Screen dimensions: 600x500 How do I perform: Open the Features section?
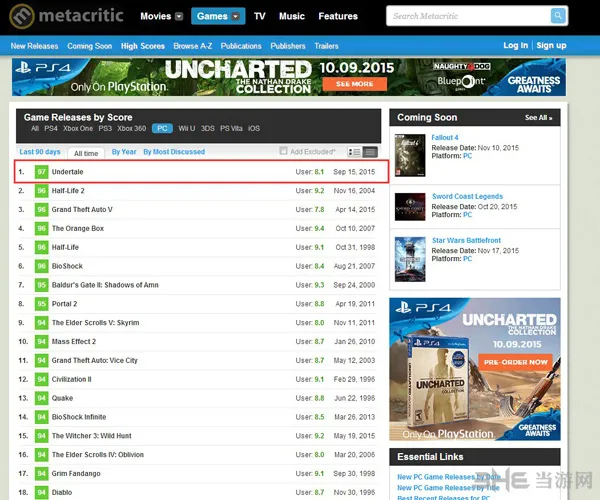click(x=338, y=16)
